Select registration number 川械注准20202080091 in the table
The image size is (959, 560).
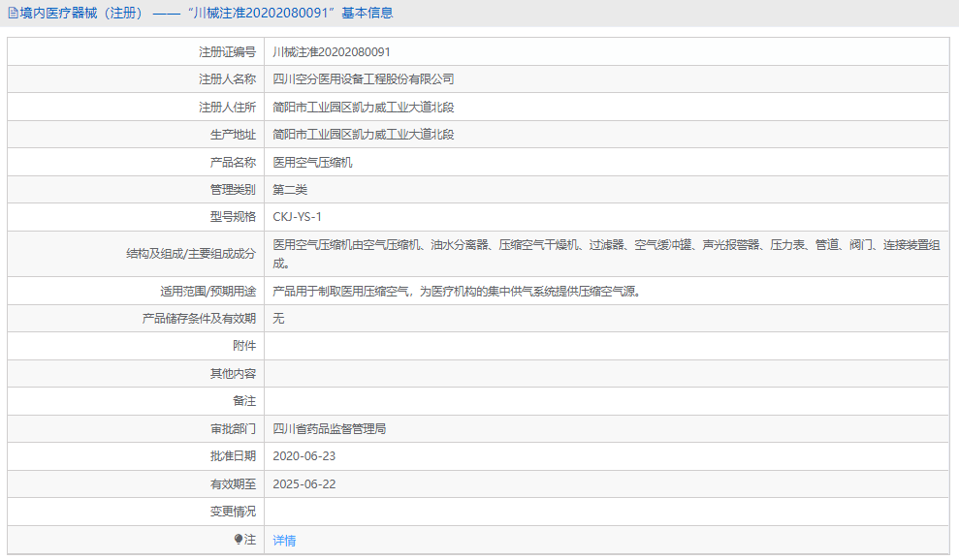click(x=332, y=52)
